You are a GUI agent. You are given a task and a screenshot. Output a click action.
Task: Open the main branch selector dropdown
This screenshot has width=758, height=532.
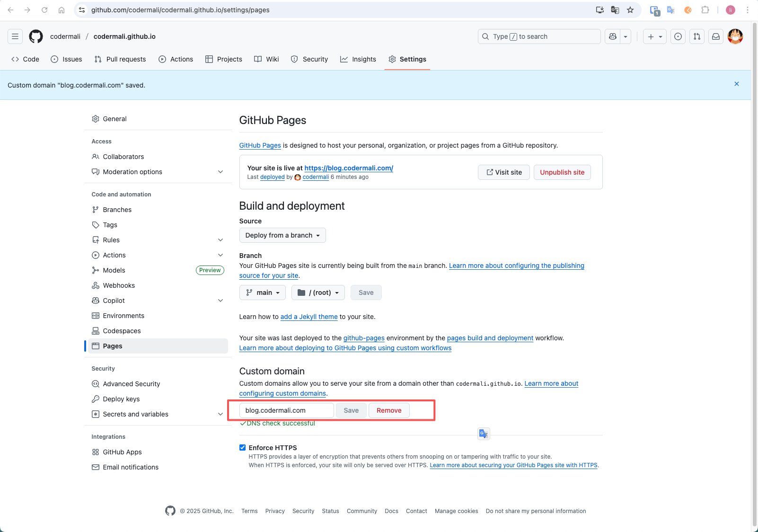click(x=263, y=293)
